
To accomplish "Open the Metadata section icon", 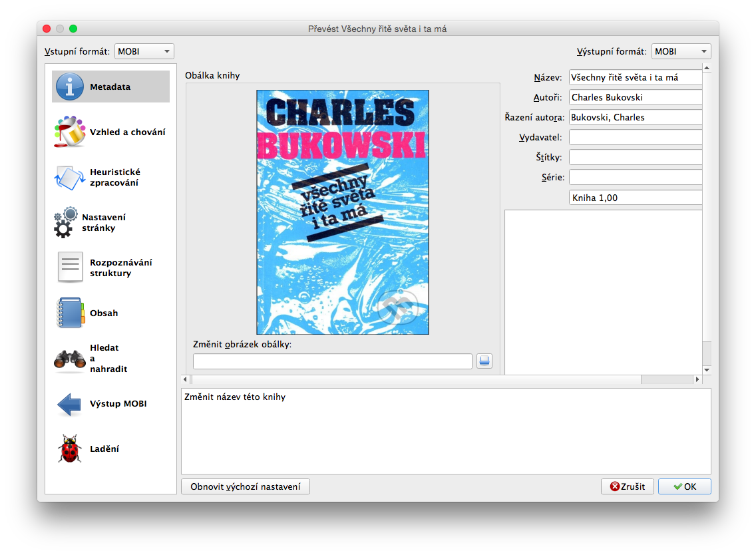I will pyautogui.click(x=69, y=87).
